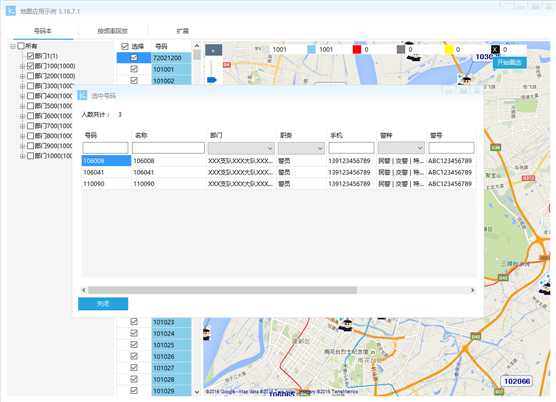The image size is (556, 402).
Task: Click the map zoom slider handle
Action: point(212,80)
